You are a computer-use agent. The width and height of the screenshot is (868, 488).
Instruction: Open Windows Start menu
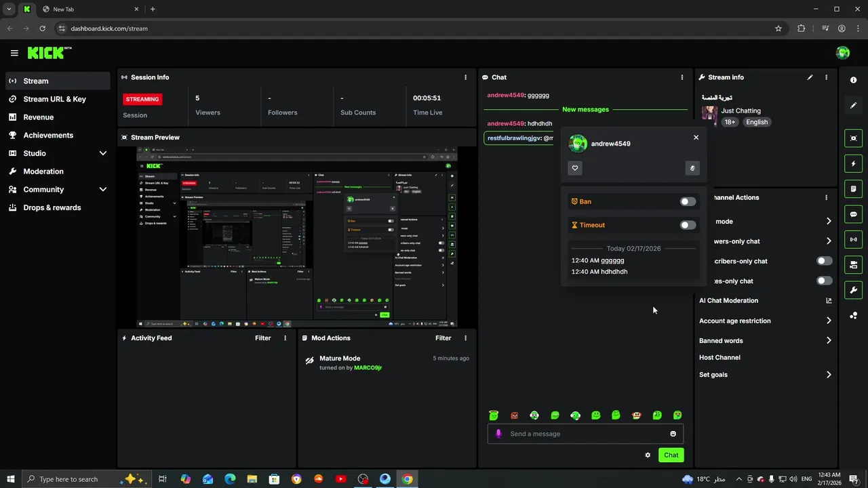pos(11,479)
